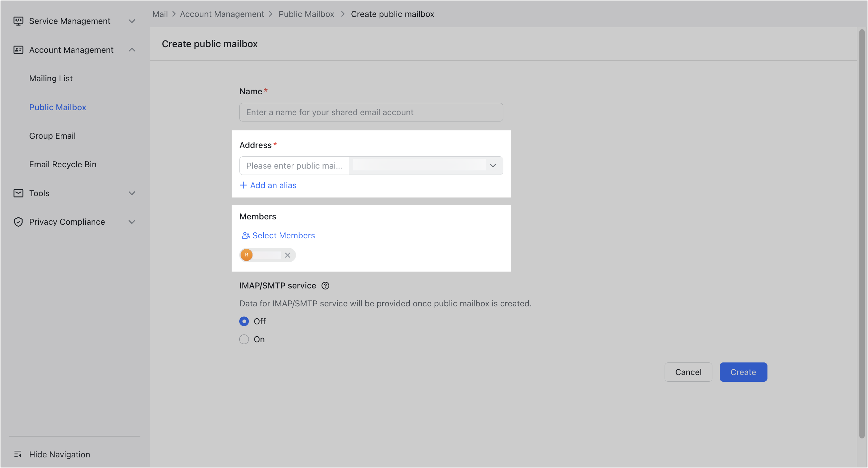Click the shared email account Name field
This screenshot has width=868, height=468.
pyautogui.click(x=371, y=112)
